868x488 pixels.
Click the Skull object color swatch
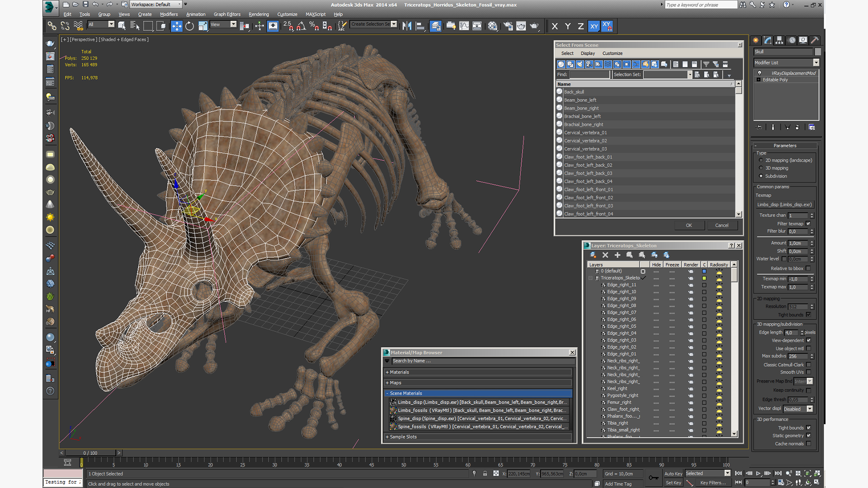(817, 52)
